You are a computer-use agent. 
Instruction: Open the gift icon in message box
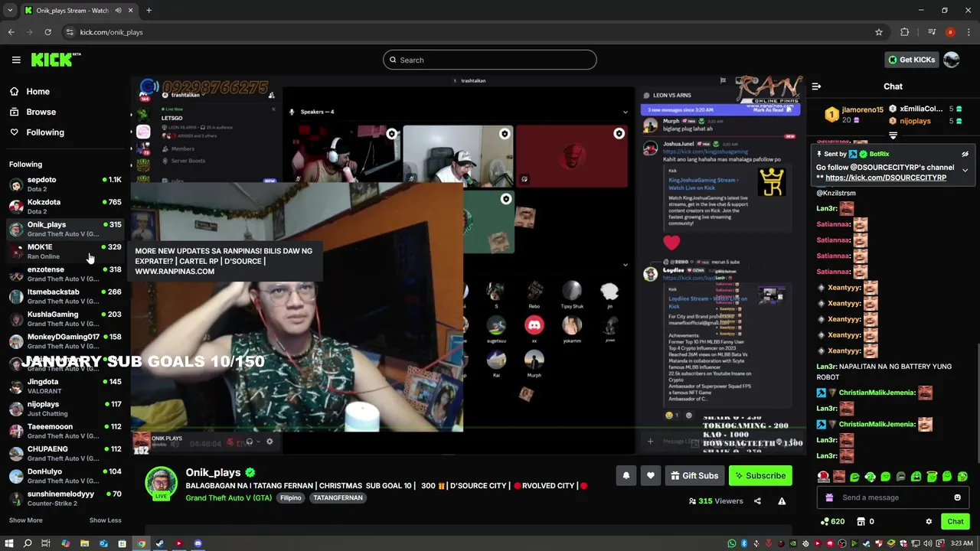pyautogui.click(x=829, y=497)
